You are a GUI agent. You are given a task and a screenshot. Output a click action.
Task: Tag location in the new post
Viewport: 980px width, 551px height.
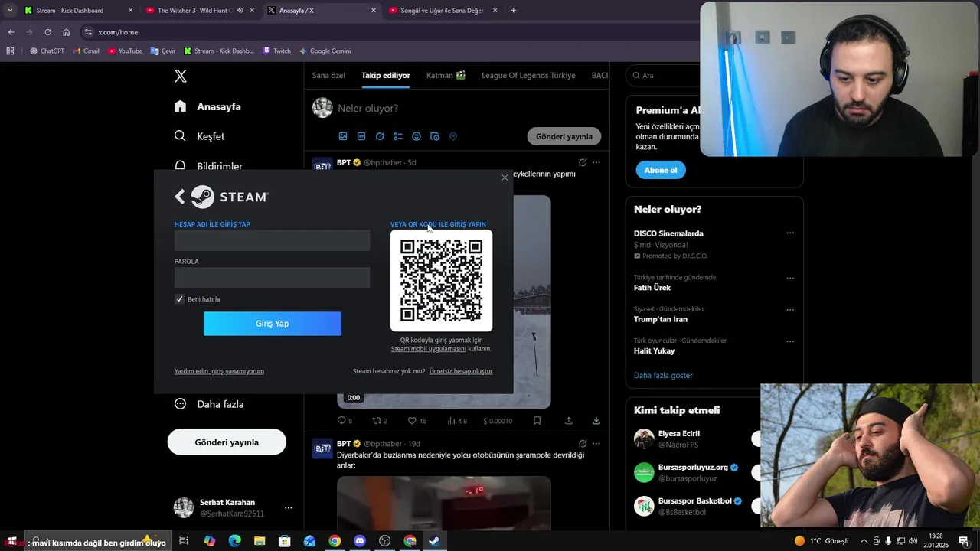tap(453, 136)
